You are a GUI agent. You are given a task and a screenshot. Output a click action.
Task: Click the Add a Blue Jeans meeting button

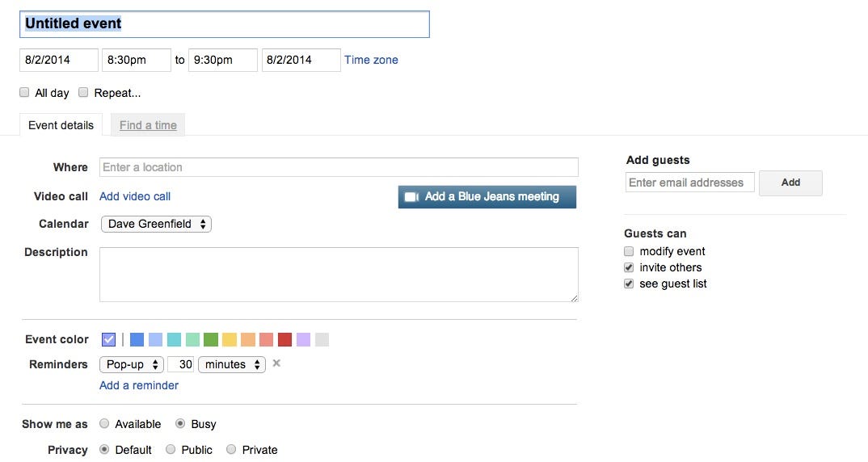pos(487,197)
